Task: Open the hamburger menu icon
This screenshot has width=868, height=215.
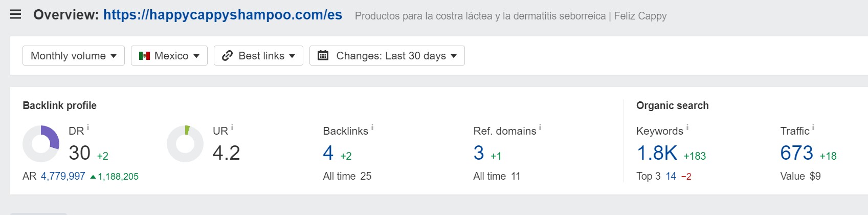Action: pos(16,14)
